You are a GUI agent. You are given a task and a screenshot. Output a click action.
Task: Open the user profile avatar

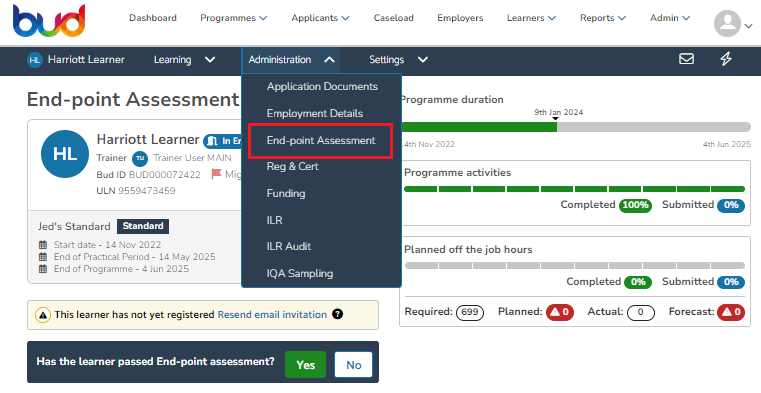point(727,23)
